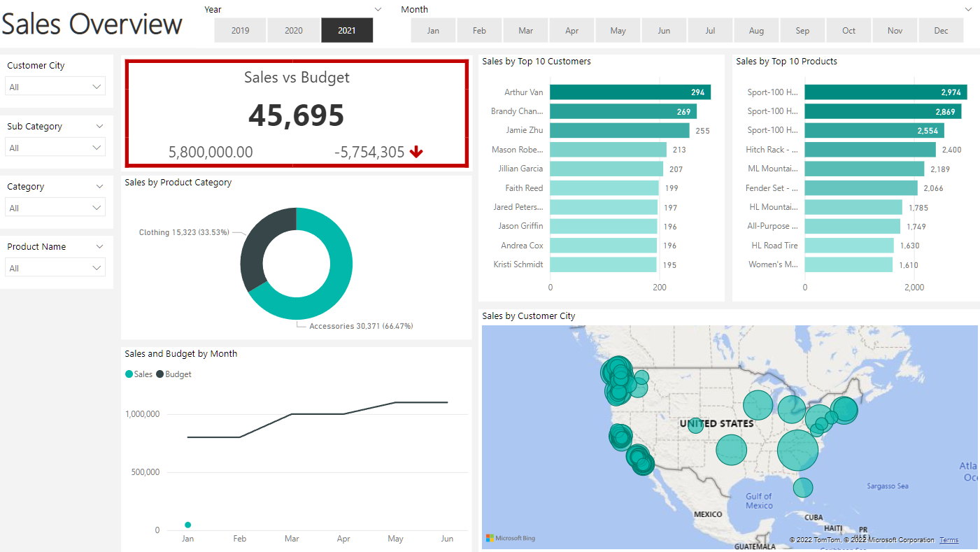Choose Dec in Month slicer
The height and width of the screenshot is (552, 980).
point(942,31)
